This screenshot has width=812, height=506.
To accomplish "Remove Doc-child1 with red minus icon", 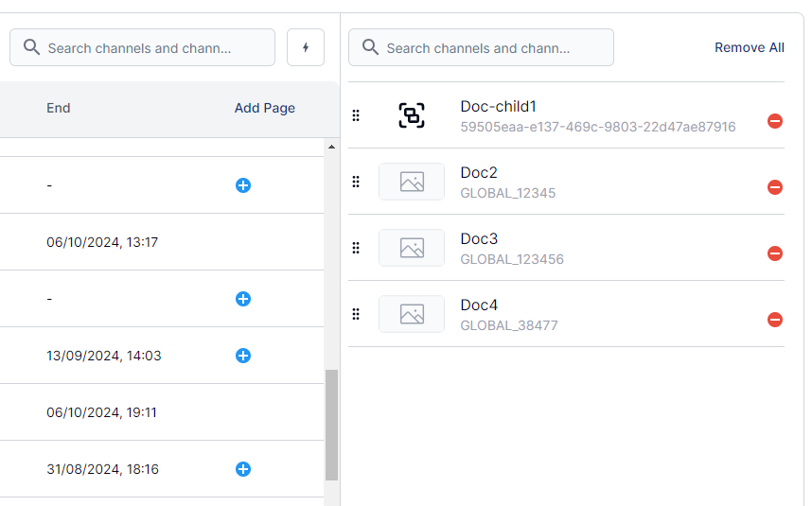I will coord(774,121).
